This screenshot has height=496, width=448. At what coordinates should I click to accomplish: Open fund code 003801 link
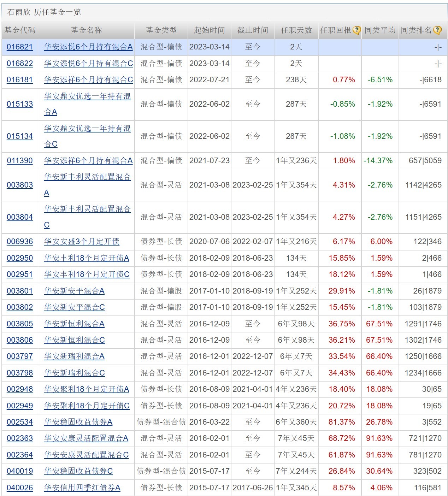point(20,291)
